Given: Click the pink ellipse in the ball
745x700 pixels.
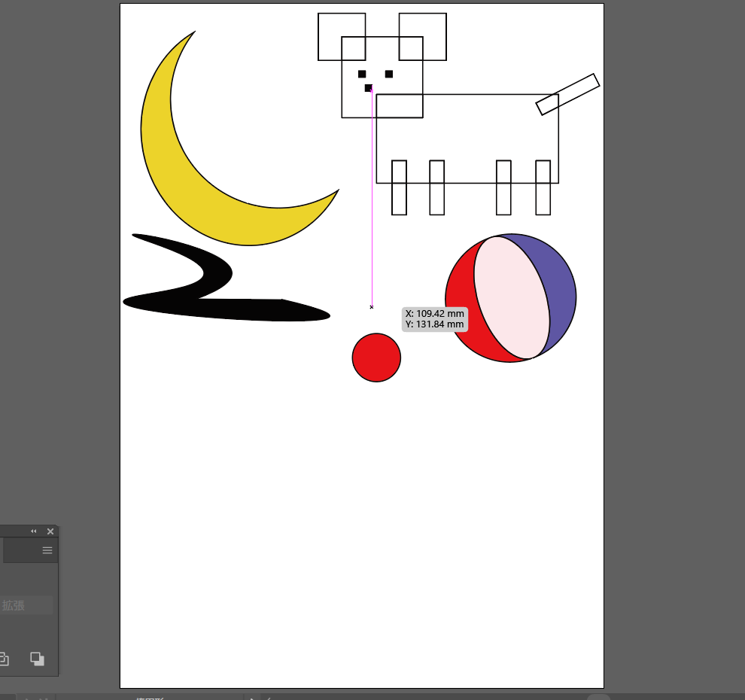Looking at the screenshot, I should (512, 297).
